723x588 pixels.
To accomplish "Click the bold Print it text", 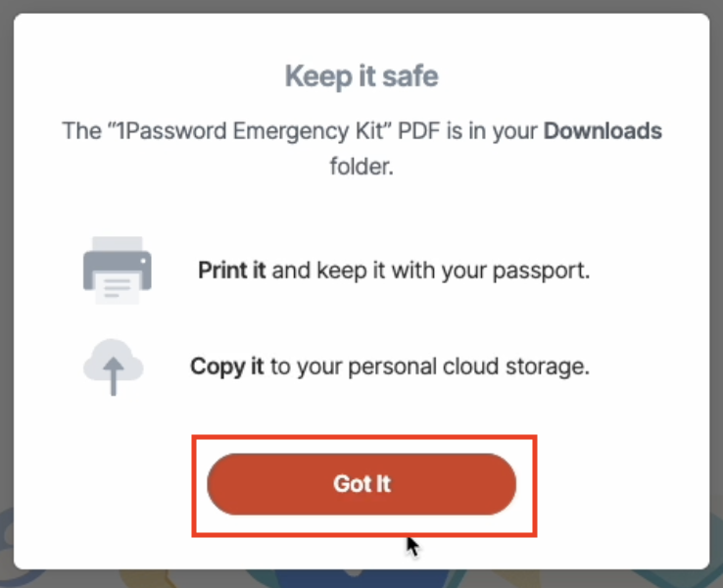I will (x=231, y=269).
